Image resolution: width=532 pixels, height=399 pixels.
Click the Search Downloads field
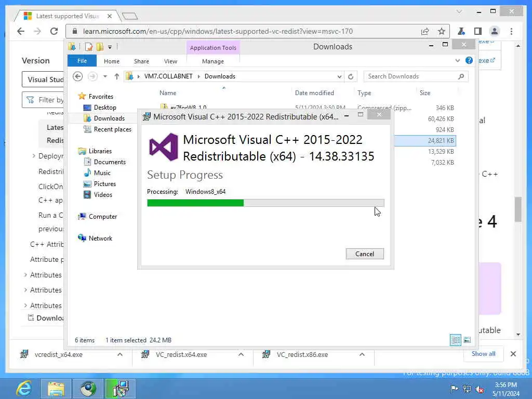coord(416,76)
